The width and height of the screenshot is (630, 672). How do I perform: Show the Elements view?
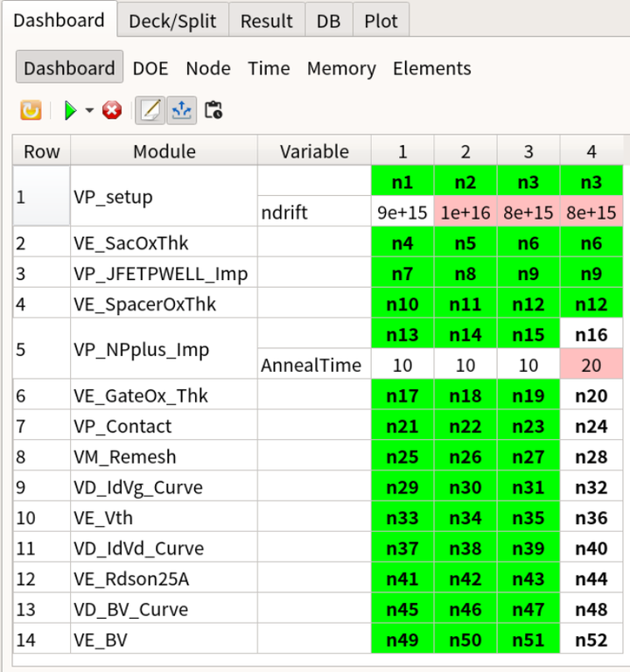(432, 68)
